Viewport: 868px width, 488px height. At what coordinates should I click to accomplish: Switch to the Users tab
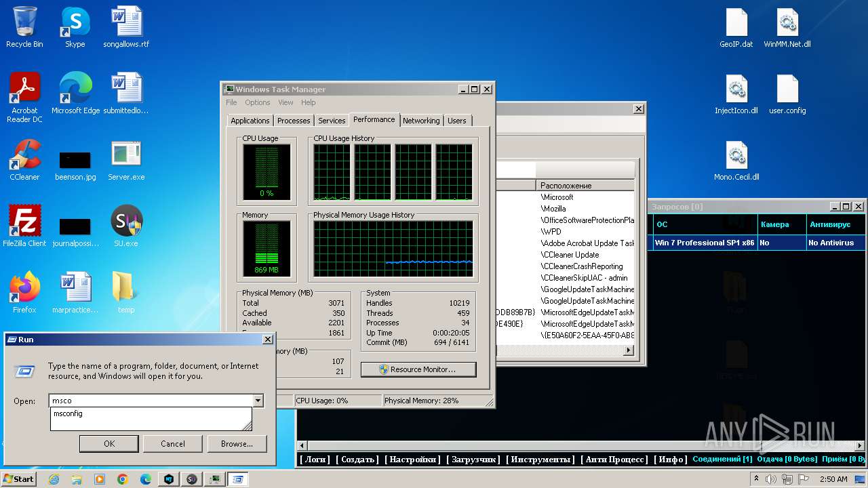(x=457, y=121)
